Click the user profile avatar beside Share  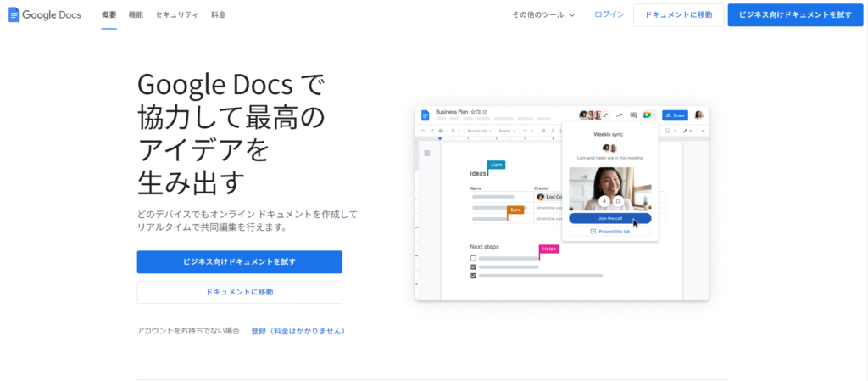[x=698, y=115]
